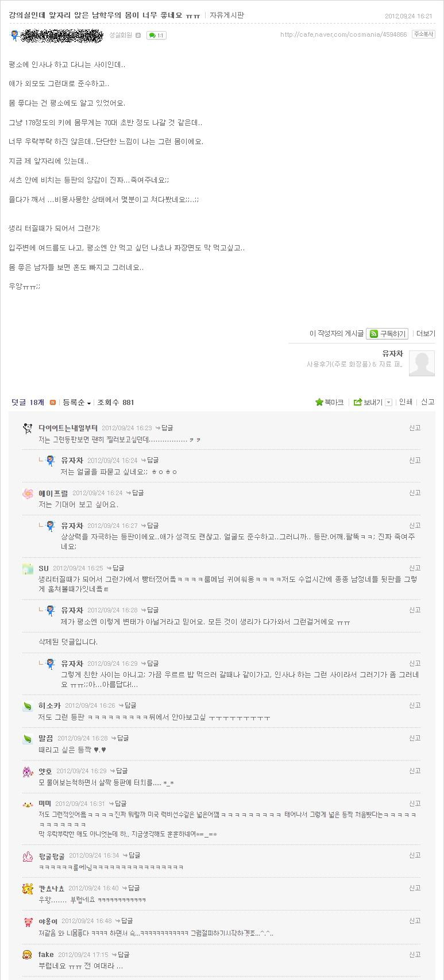The image size is (444, 980).
Task: Click the pink creature avatar of 앗호
Action: [28, 771]
